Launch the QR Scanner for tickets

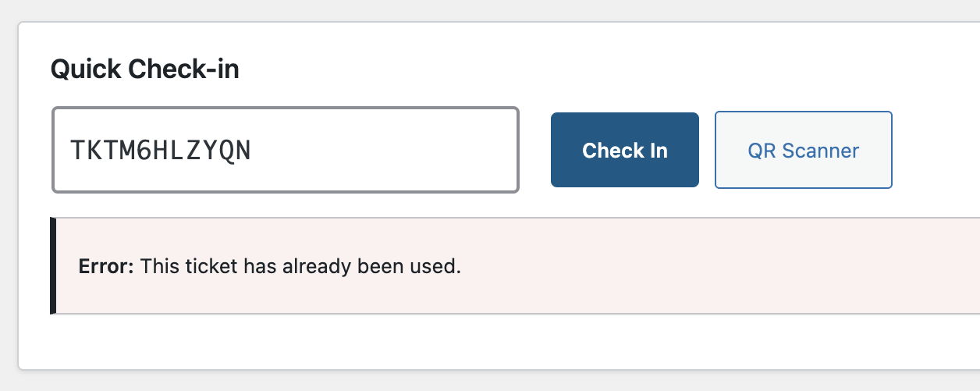click(803, 150)
